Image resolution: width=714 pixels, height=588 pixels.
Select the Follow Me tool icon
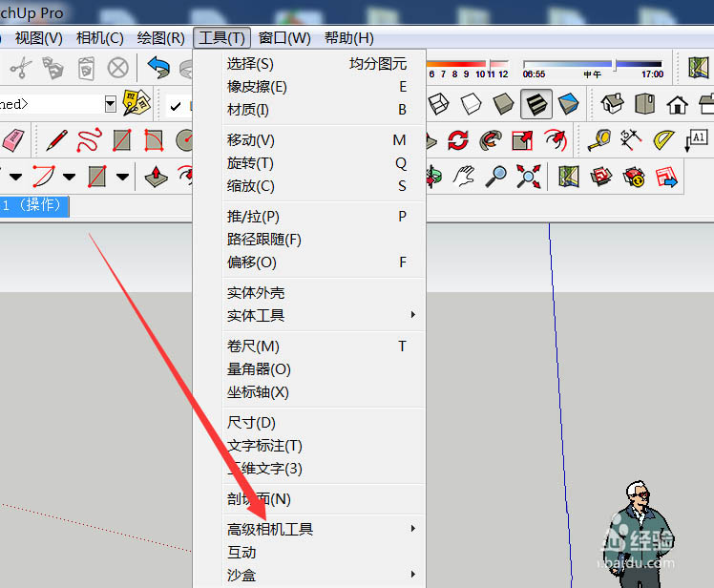(x=490, y=139)
